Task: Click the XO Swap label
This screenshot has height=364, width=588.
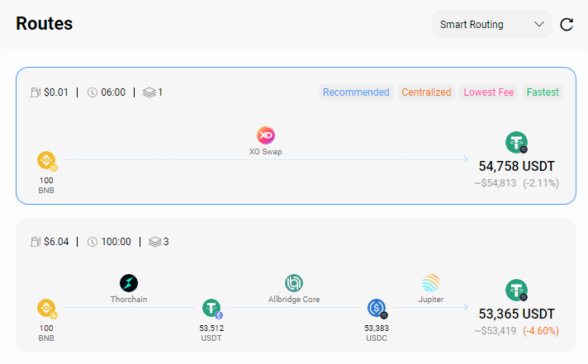Action: tap(265, 151)
